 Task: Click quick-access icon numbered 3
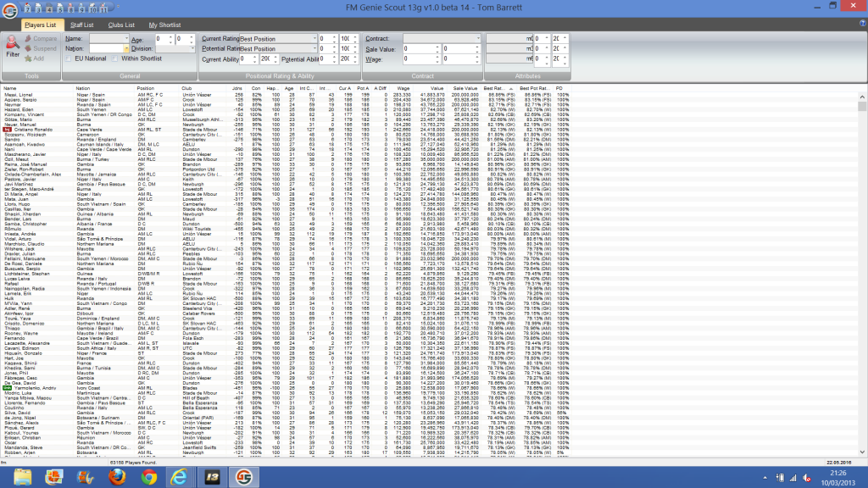39,8
